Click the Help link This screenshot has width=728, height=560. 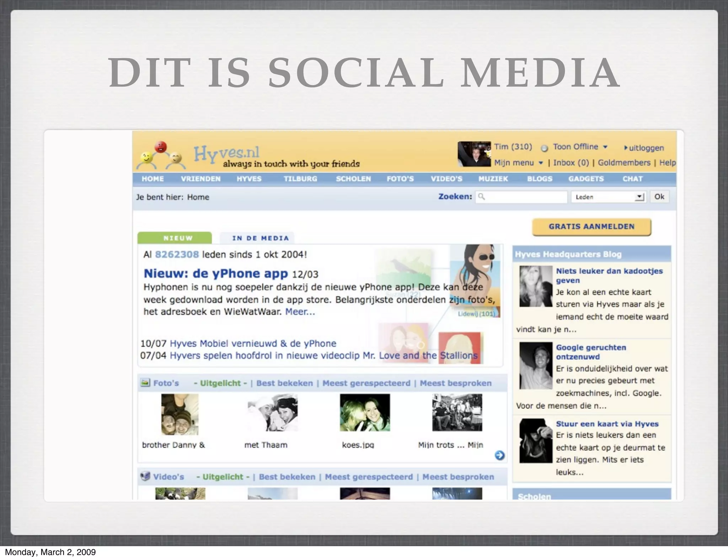pyautogui.click(x=667, y=163)
